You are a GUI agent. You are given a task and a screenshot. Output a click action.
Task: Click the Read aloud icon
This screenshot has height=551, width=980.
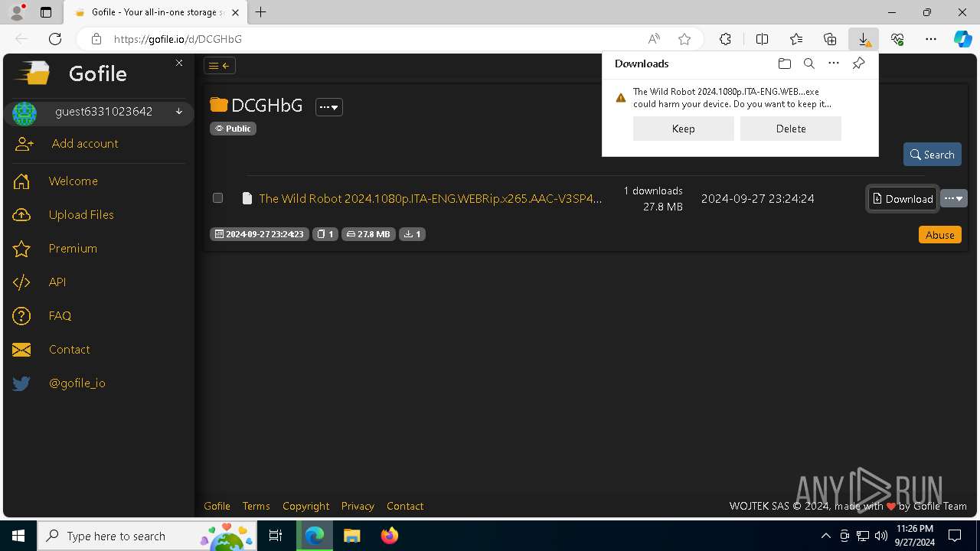click(x=654, y=39)
